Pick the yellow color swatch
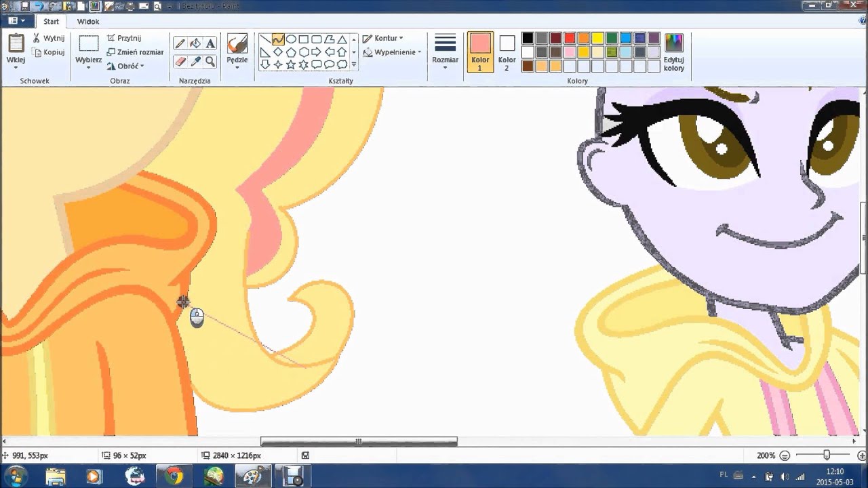Screen dimensions: 868x488 pos(597,38)
